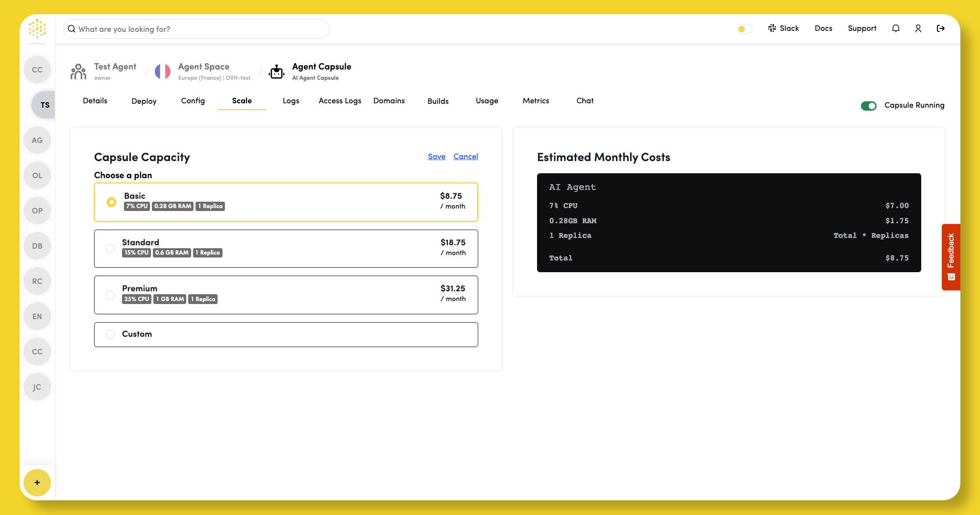The width and height of the screenshot is (980, 515).
Task: Click the Agent Capsule robot icon
Action: point(277,72)
